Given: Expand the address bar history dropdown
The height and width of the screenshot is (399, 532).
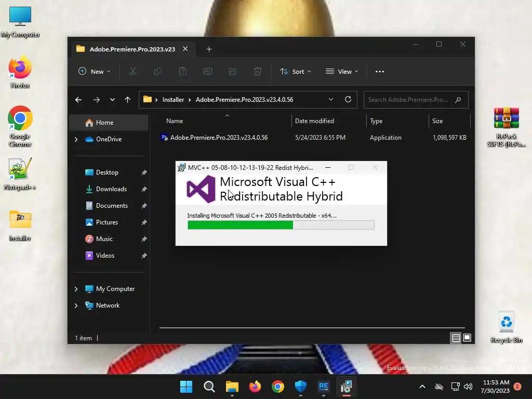Looking at the screenshot, I should coord(331,99).
